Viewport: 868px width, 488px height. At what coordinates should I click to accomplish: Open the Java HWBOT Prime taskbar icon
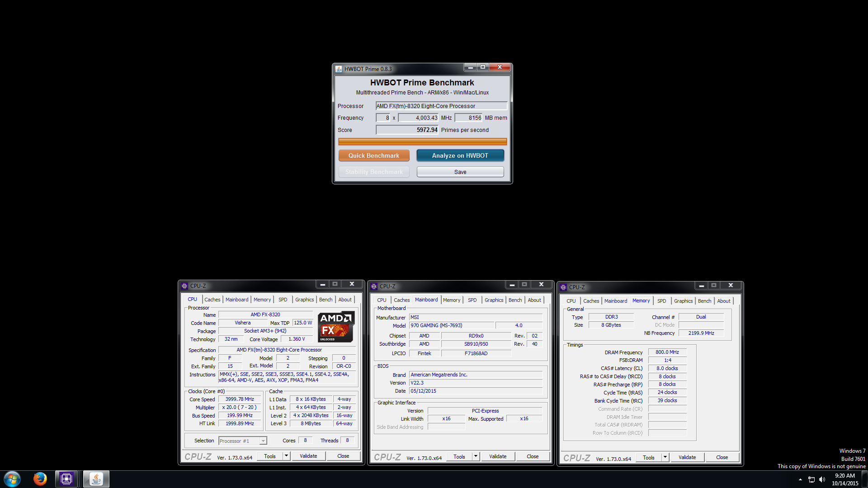click(96, 479)
